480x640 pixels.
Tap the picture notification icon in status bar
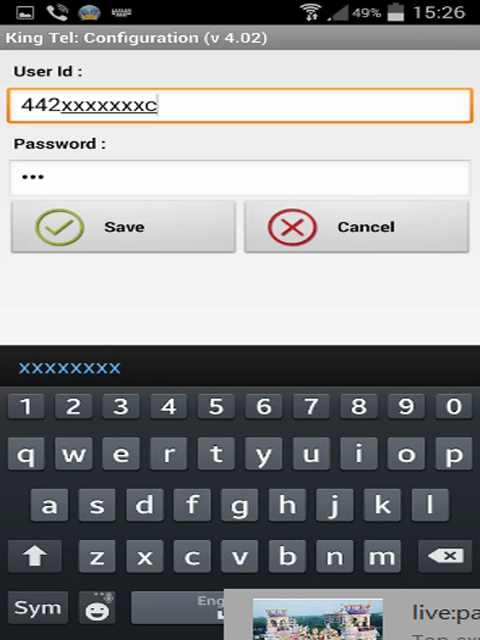(x=25, y=13)
